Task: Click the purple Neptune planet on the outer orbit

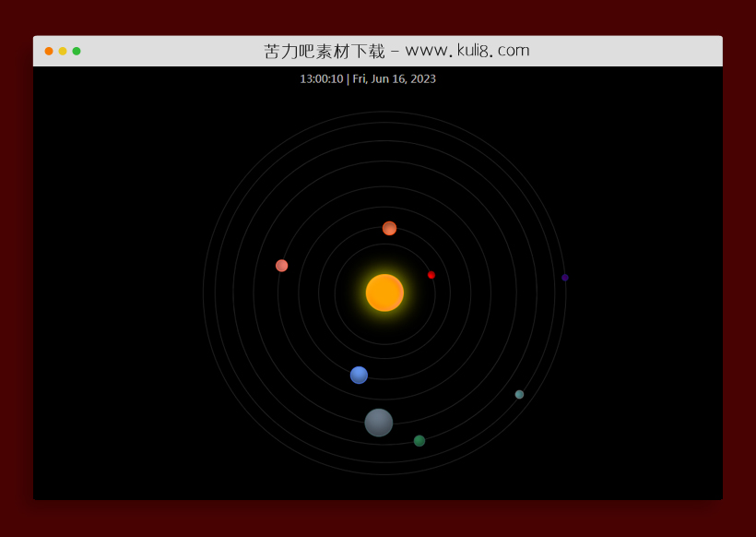Action: click(564, 277)
